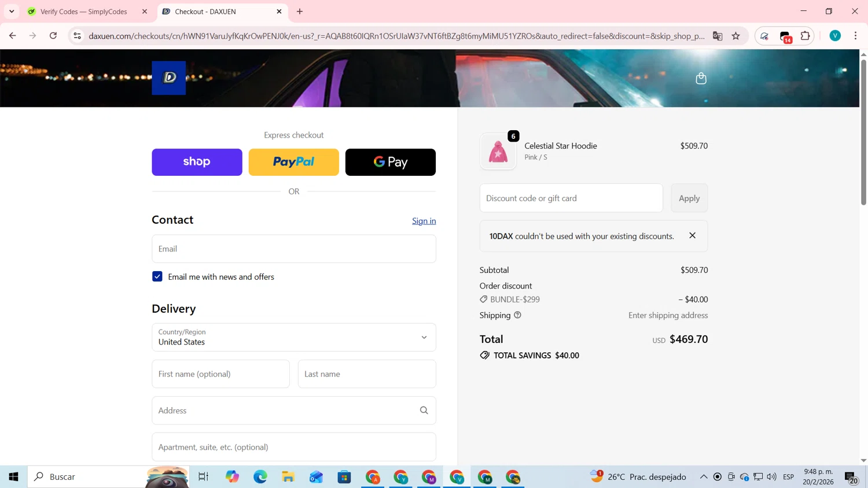Click the address search magnifier icon
This screenshot has width=868, height=488.
coord(424,411)
